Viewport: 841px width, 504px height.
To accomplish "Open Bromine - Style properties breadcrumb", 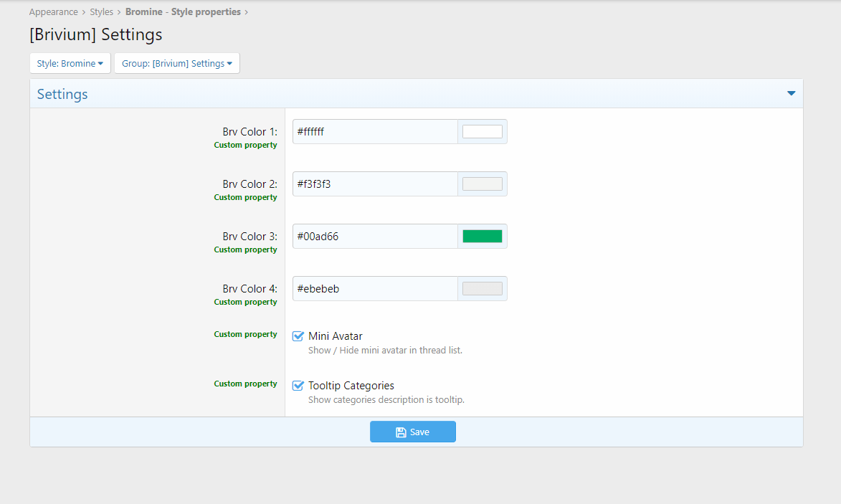I will pyautogui.click(x=182, y=12).
